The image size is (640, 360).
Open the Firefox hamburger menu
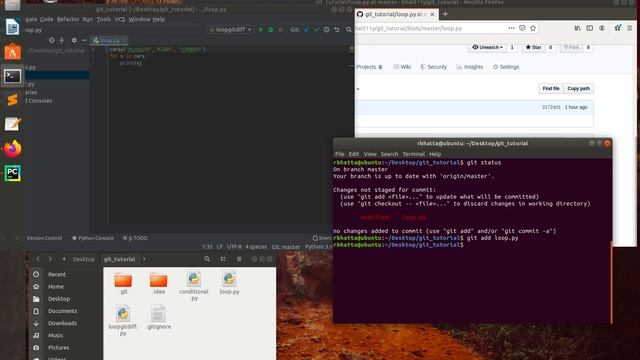coord(630,28)
